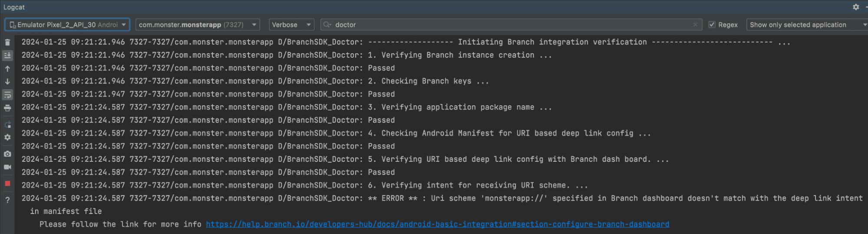
Task: Open Emulator Pixel_2_API_30 device dropdown
Action: coord(67,25)
